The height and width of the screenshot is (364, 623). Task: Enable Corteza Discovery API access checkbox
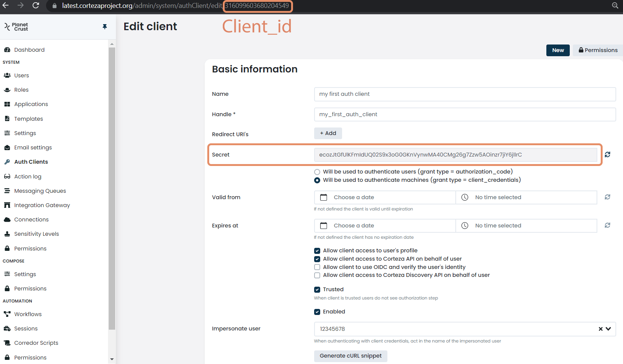tap(317, 275)
